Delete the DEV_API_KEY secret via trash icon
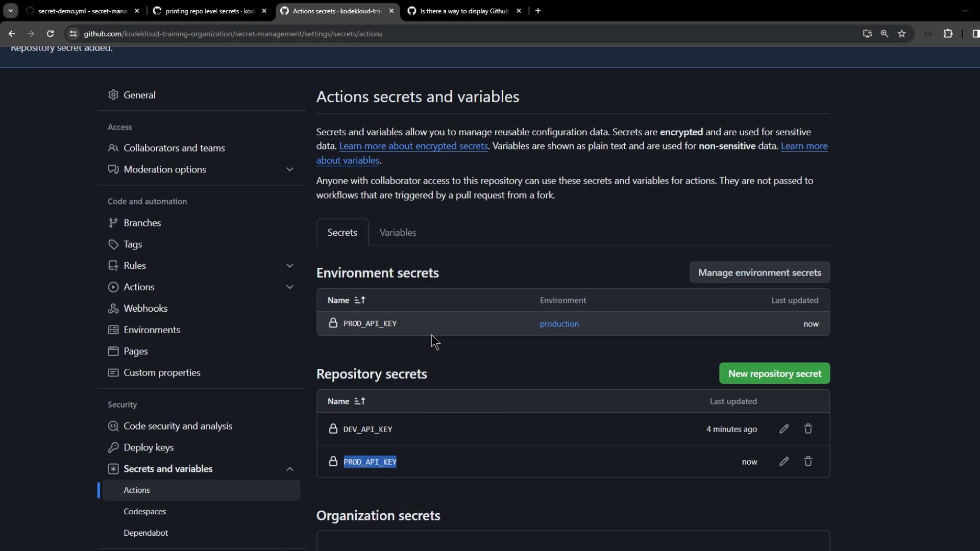Viewport: 980px width, 551px height. 808,429
